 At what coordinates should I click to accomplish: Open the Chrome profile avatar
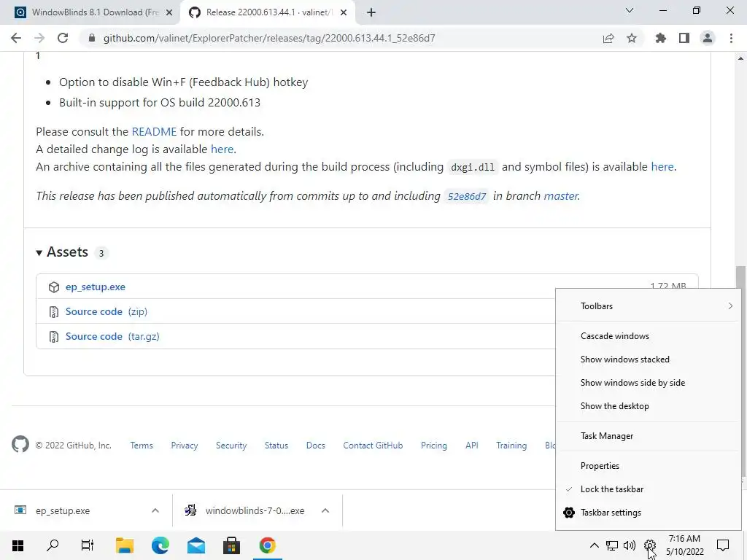click(x=708, y=38)
